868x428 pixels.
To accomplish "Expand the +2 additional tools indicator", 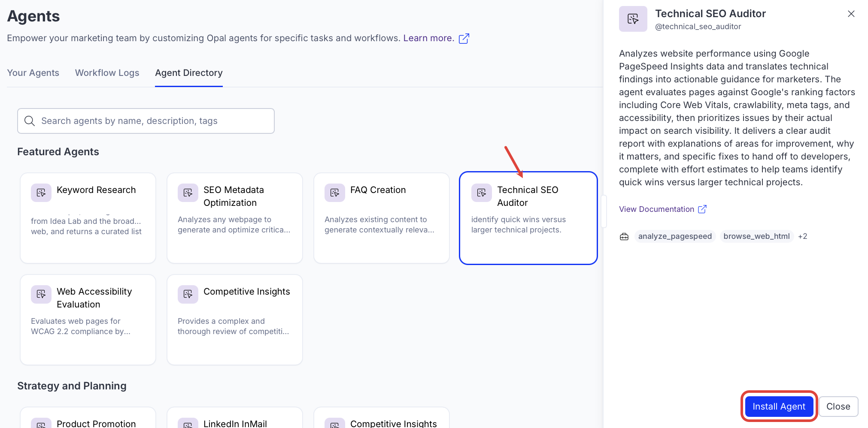I will click(x=802, y=236).
